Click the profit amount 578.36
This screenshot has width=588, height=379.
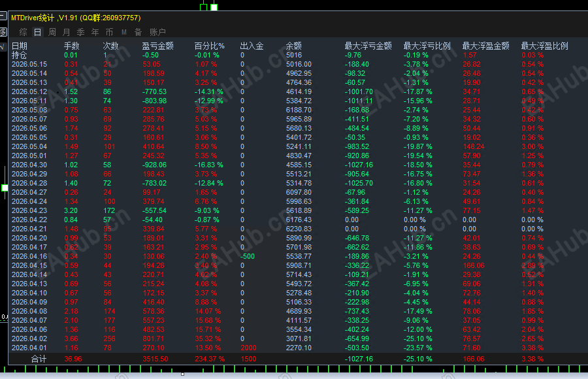pyautogui.click(x=154, y=311)
